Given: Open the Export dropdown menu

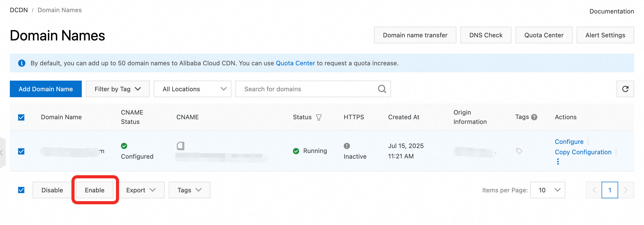Looking at the screenshot, I should [141, 190].
